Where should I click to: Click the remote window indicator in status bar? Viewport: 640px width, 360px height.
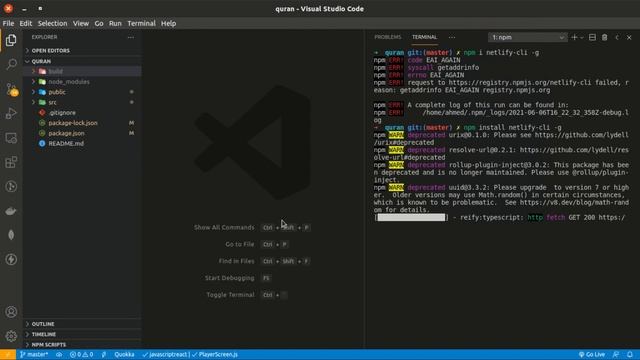[x=8, y=354]
